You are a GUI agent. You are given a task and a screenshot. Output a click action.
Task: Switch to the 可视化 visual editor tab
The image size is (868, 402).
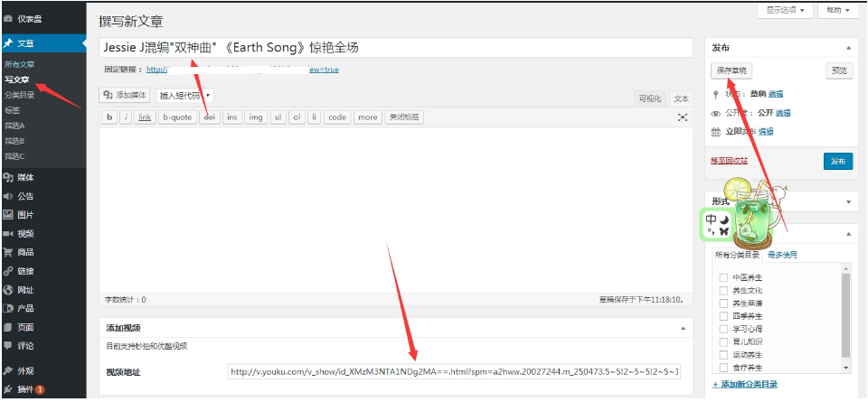[x=649, y=98]
